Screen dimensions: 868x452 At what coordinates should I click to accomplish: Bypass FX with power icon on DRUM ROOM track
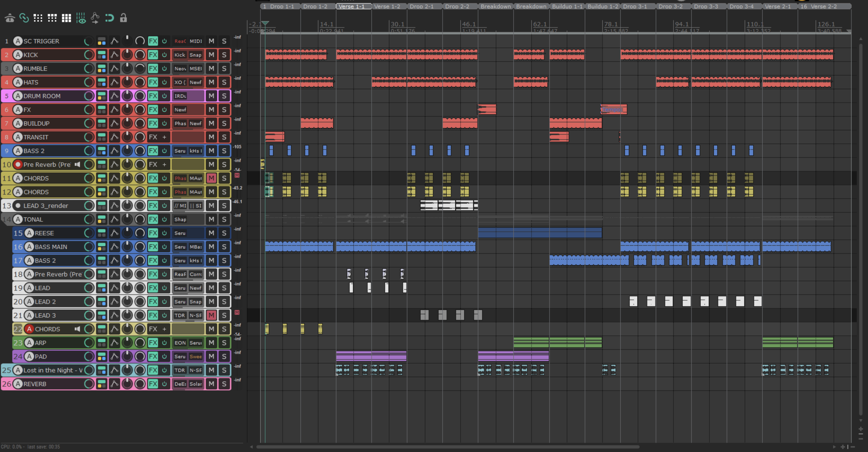click(x=164, y=96)
